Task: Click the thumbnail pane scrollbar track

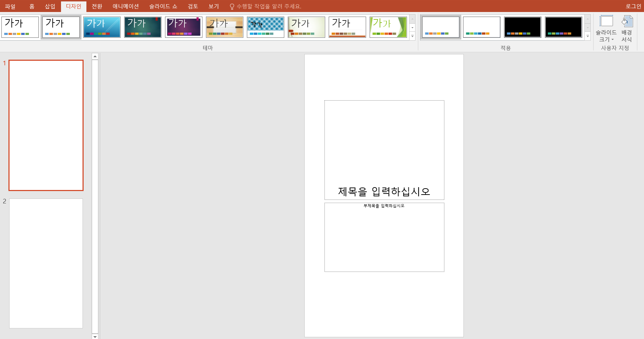Action: pyautogui.click(x=95, y=196)
